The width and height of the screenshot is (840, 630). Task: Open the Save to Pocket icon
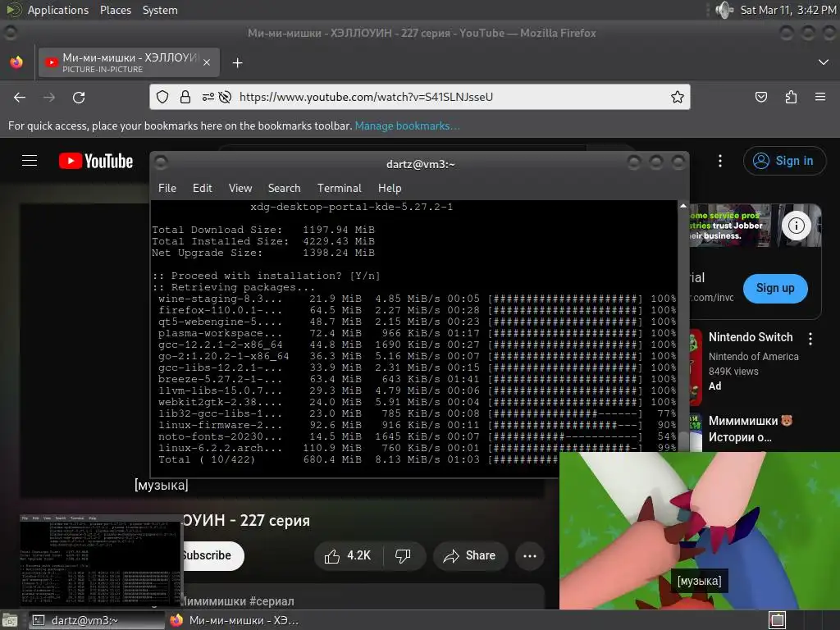[760, 97]
